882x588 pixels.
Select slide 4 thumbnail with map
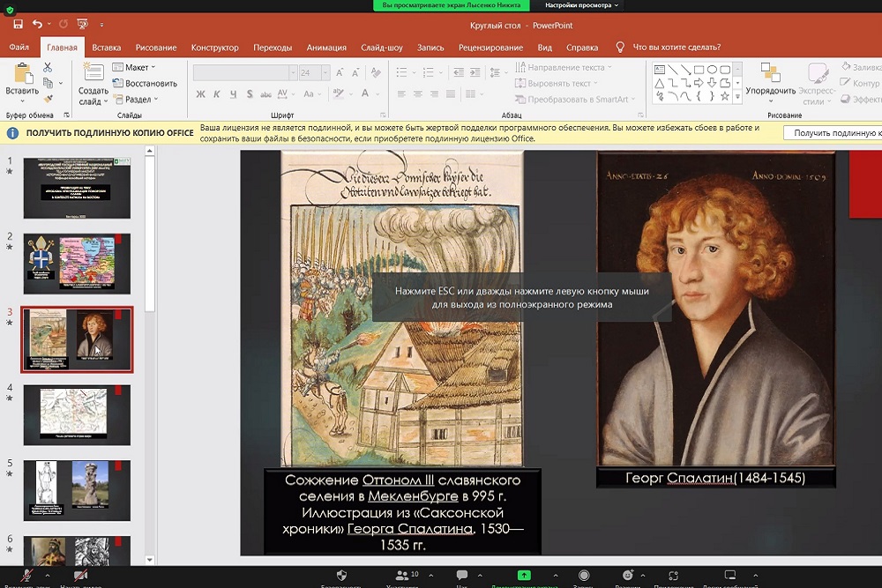pos(77,413)
